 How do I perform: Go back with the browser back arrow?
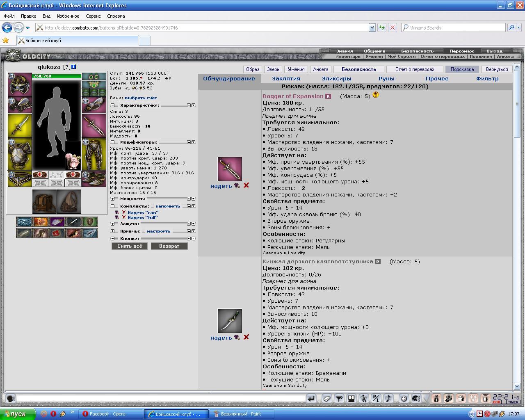point(7,27)
